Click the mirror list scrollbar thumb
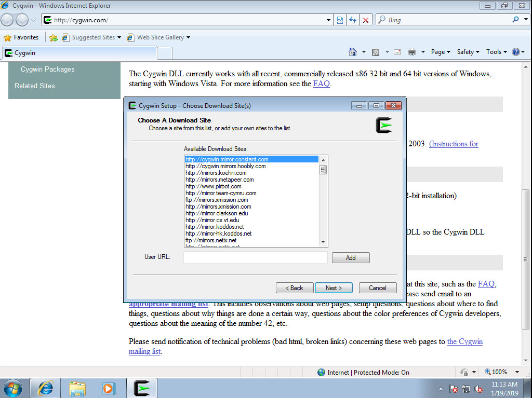Viewport: 532px width, 398px height. pos(323,170)
